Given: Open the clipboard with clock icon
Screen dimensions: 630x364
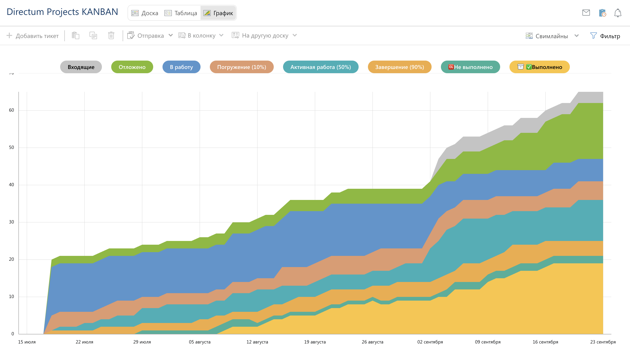Looking at the screenshot, I should pyautogui.click(x=602, y=13).
